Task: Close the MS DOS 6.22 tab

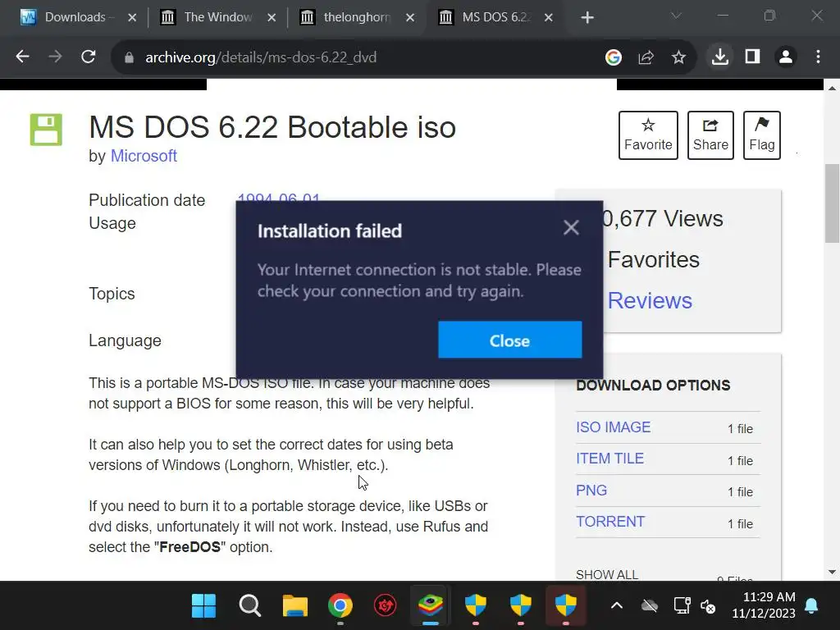Action: 549,18
